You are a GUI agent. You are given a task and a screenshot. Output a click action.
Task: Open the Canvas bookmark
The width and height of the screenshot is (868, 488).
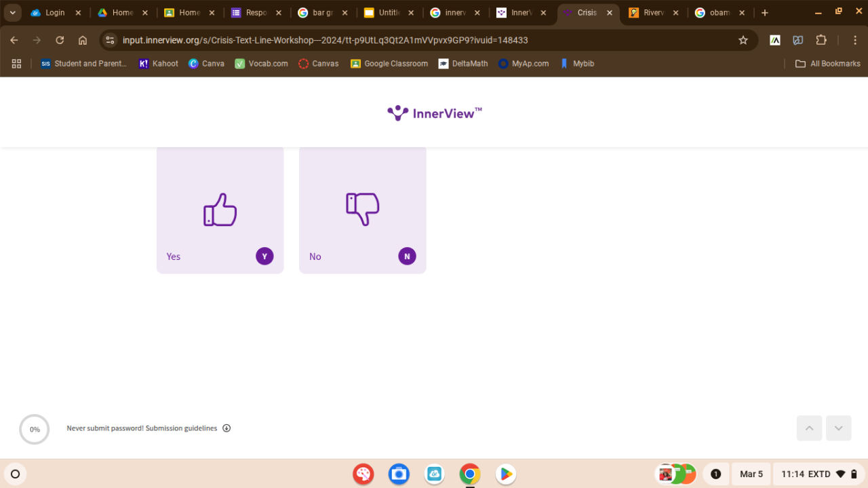pos(319,64)
